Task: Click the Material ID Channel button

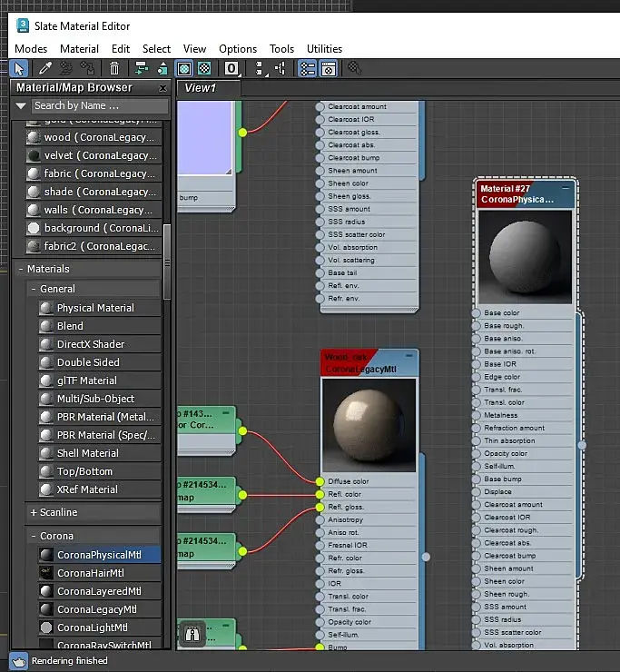Action: (x=232, y=68)
